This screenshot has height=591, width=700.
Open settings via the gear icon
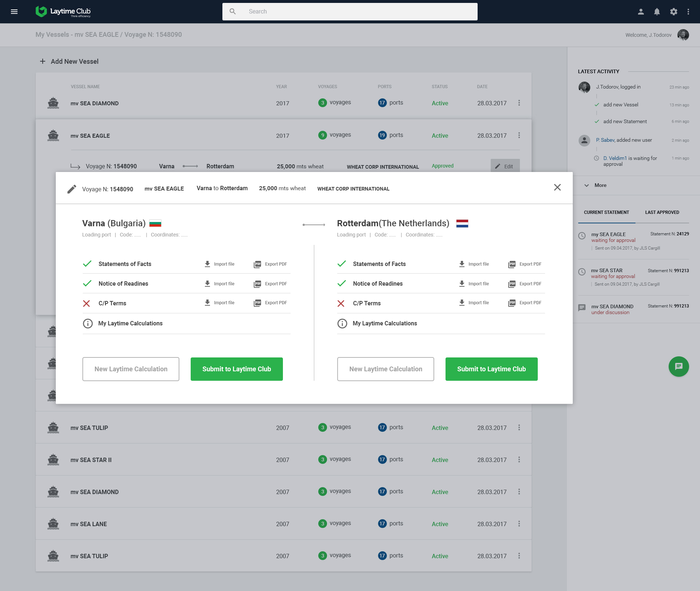(x=673, y=12)
